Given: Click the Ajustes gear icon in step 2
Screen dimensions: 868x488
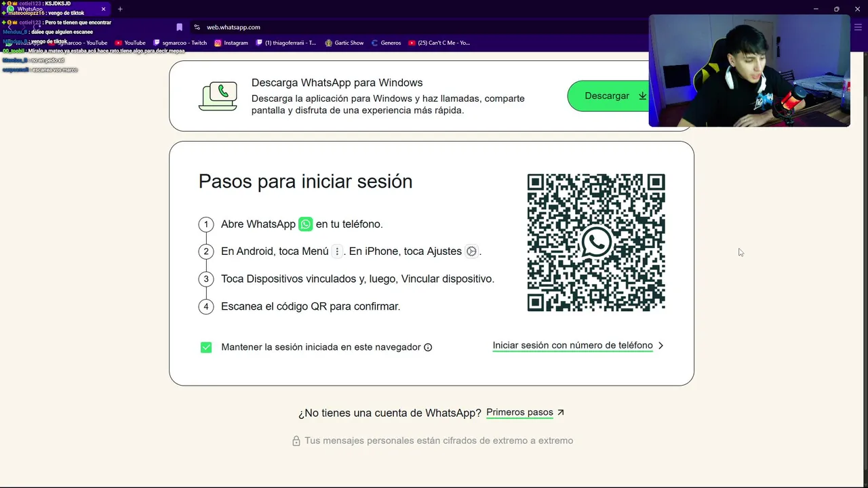Looking at the screenshot, I should [x=471, y=251].
